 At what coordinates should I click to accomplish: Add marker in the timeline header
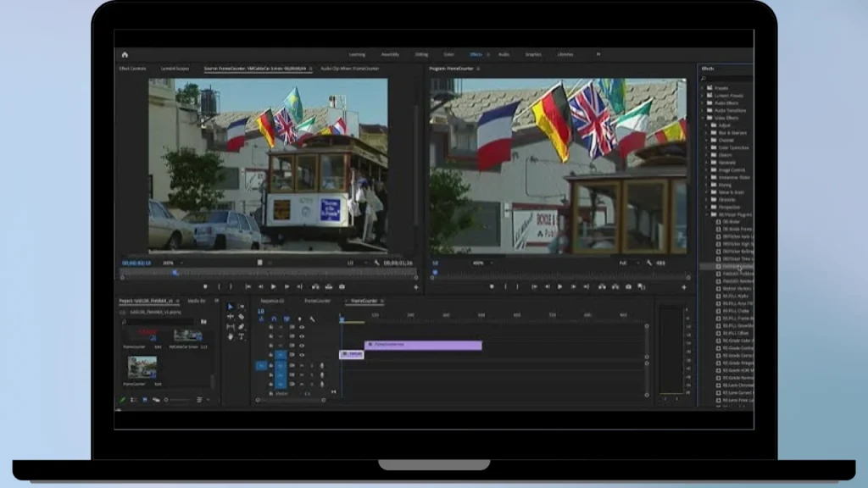pyautogui.click(x=299, y=319)
